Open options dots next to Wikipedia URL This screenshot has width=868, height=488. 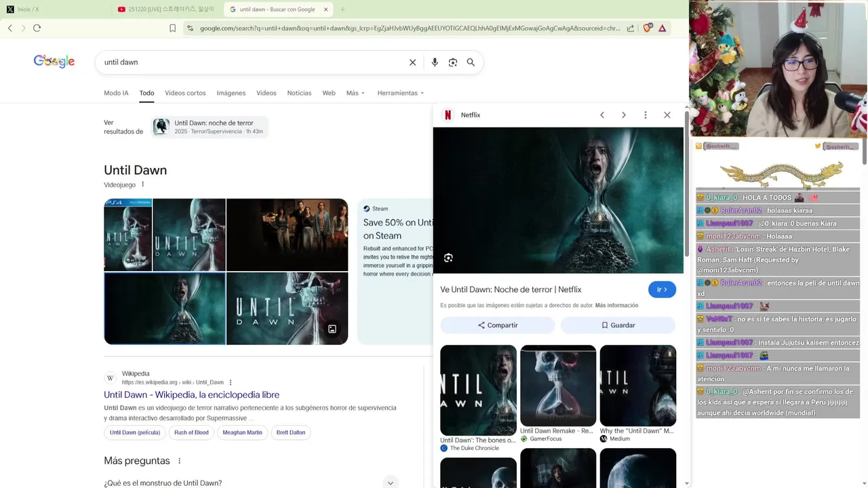(x=231, y=382)
